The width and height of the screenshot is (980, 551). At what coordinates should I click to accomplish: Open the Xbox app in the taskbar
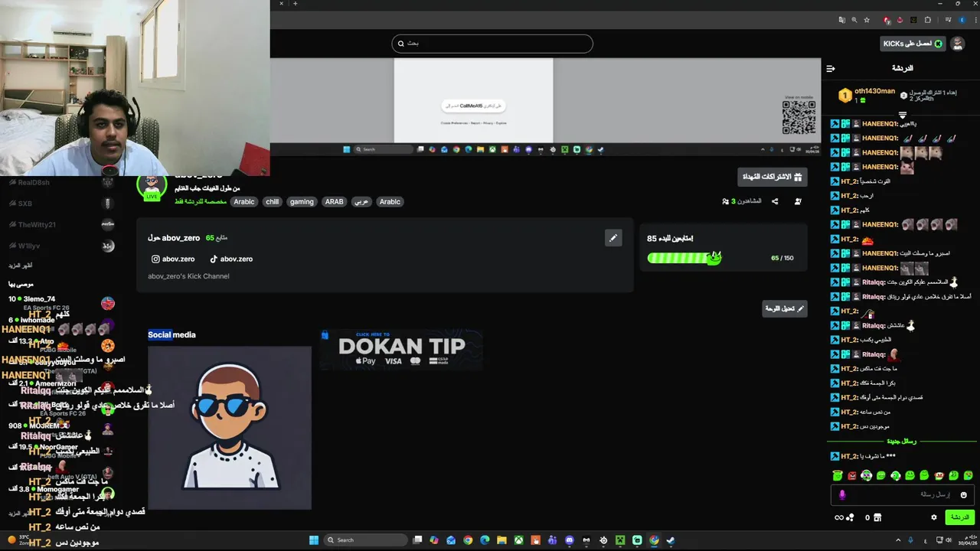coord(518,540)
